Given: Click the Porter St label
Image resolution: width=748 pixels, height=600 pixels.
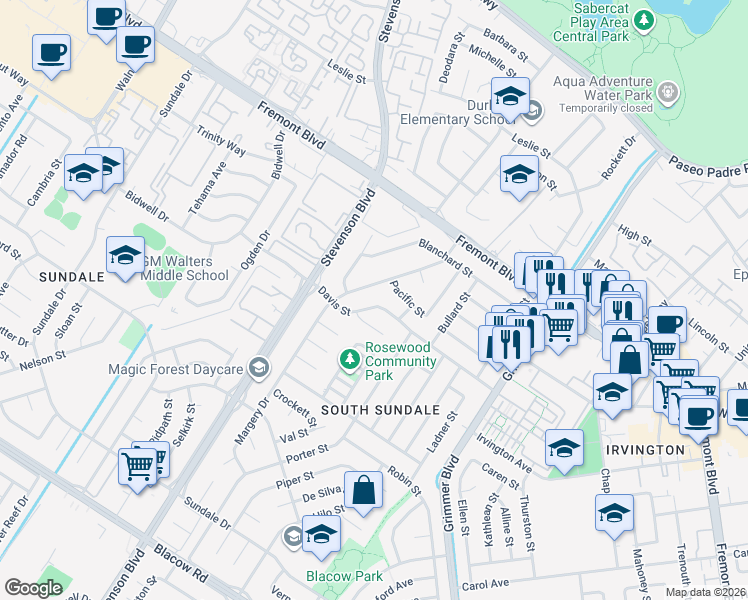Looking at the screenshot, I should pyautogui.click(x=307, y=454).
